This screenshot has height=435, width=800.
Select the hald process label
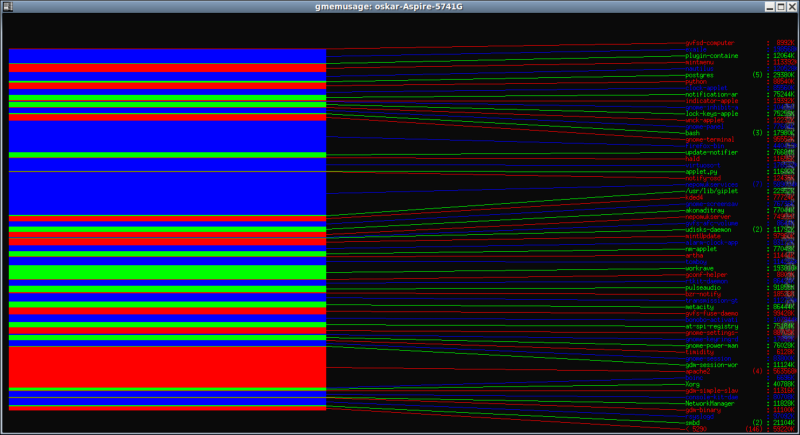(x=692, y=159)
